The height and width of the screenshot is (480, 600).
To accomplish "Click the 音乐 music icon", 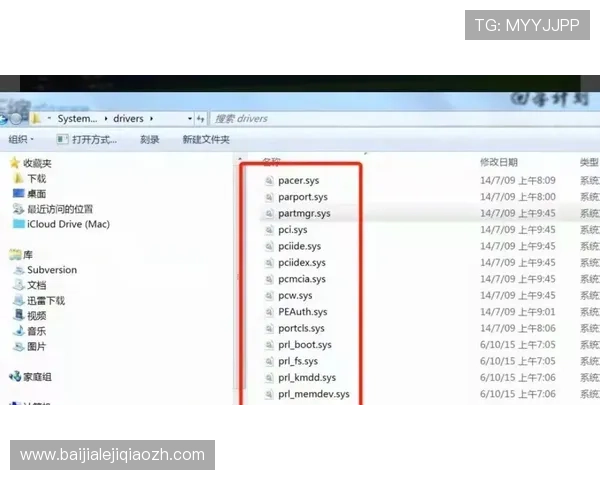I will pyautogui.click(x=19, y=331).
